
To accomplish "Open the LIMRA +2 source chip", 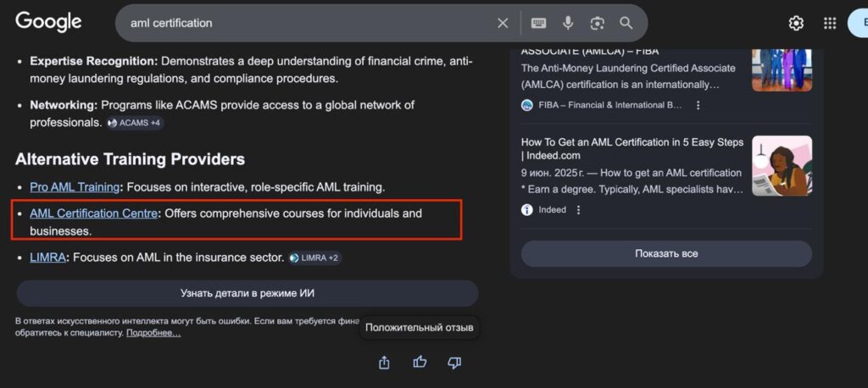I will [x=314, y=258].
